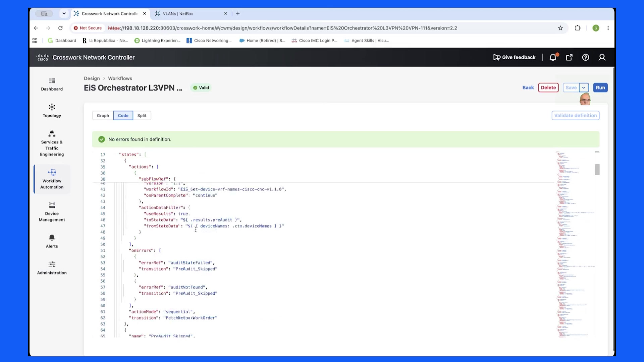Click the Run button
Image resolution: width=644 pixels, height=362 pixels.
tap(600, 88)
